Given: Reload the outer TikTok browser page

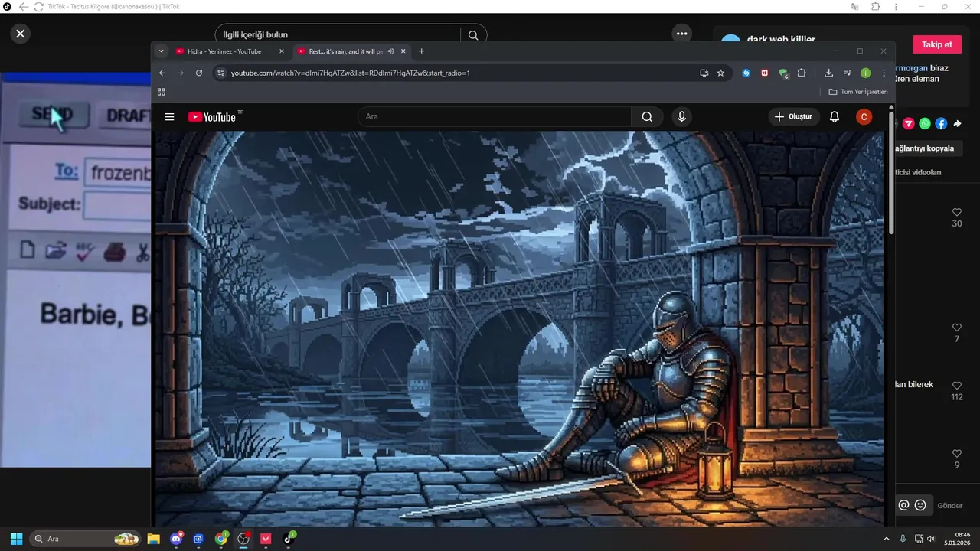Looking at the screenshot, I should click(38, 7).
